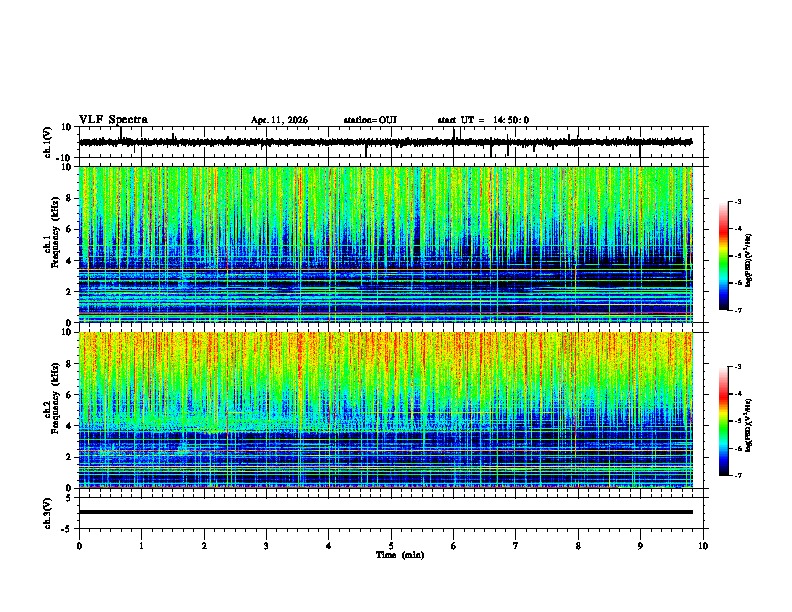792x612 pixels.
Task: Click the ch.2 color scale log(PSD) unit label
Action: pyautogui.click(x=749, y=426)
